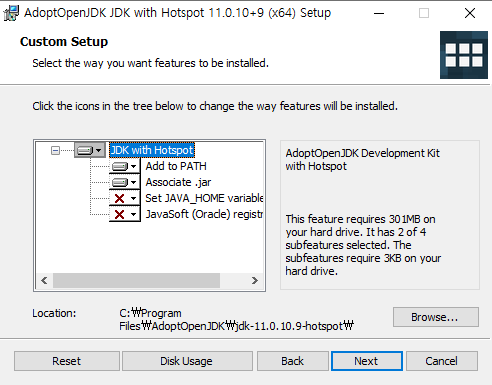
Task: Click the install location path text
Action: 236,320
